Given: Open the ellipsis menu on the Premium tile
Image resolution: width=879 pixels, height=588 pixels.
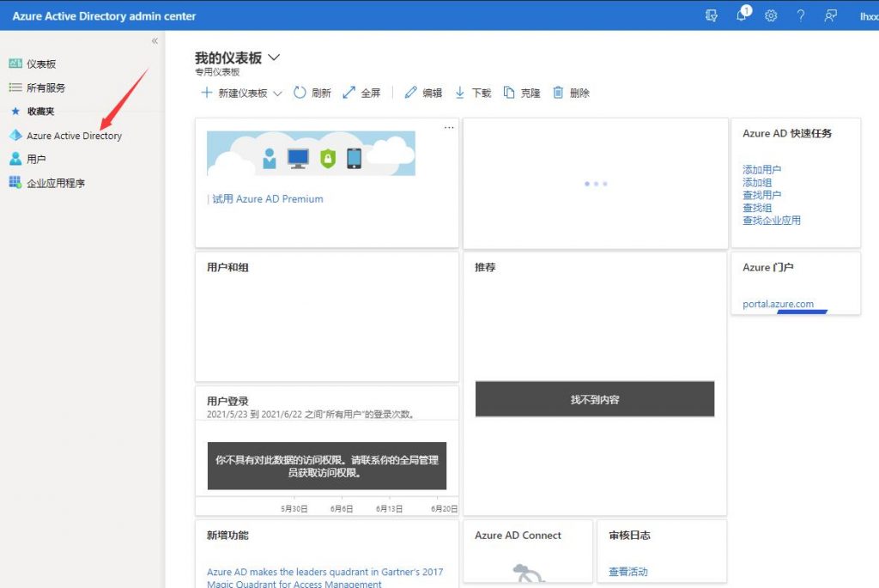Looking at the screenshot, I should pyautogui.click(x=449, y=127).
